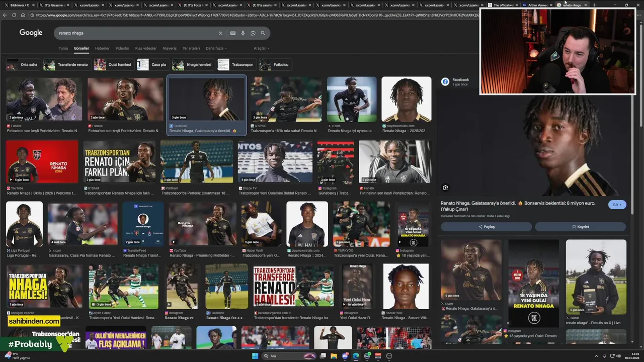644x362 pixels.
Task: Open the Windows Start button
Action: point(255,356)
